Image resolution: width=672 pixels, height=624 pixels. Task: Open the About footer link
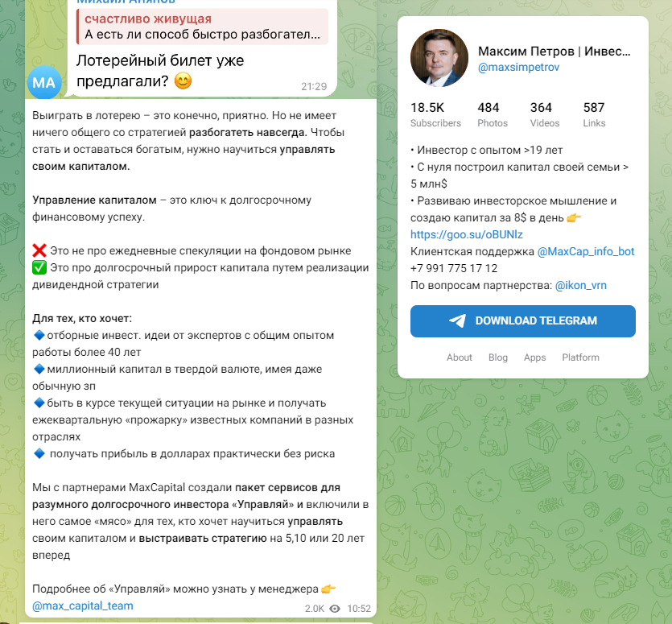[460, 357]
